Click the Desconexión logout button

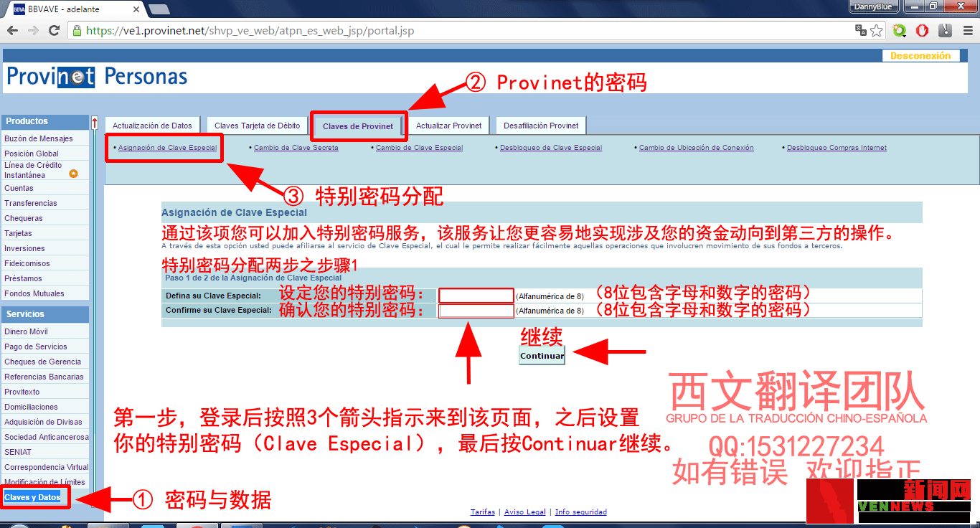pos(920,56)
